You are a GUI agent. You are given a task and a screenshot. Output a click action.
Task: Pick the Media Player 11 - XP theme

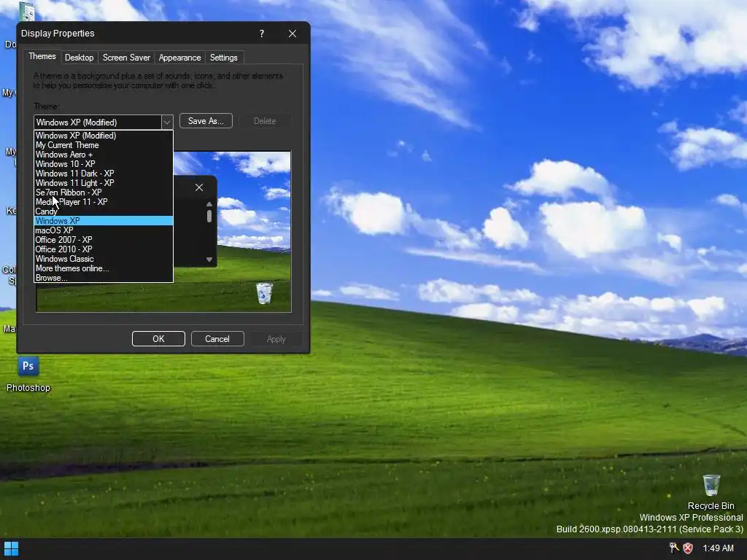pos(104,202)
